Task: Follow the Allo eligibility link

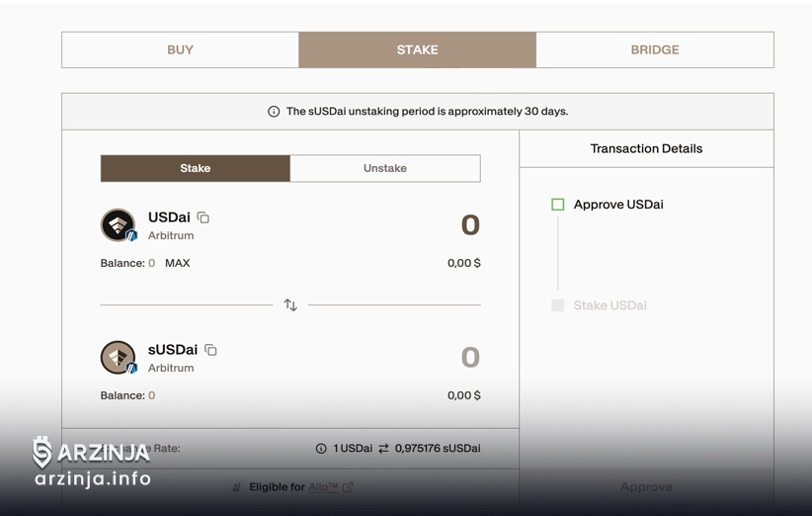Action: (323, 487)
